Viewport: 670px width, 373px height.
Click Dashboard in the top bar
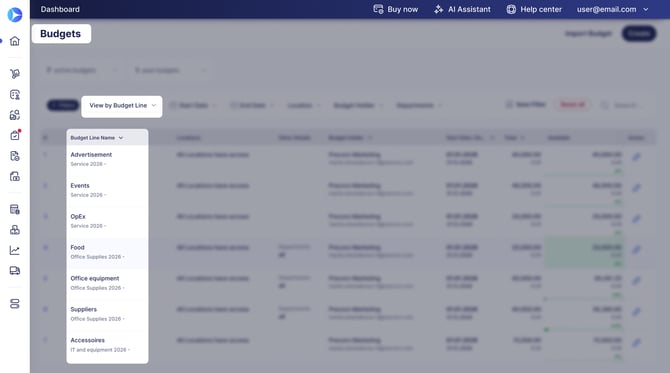(x=60, y=9)
